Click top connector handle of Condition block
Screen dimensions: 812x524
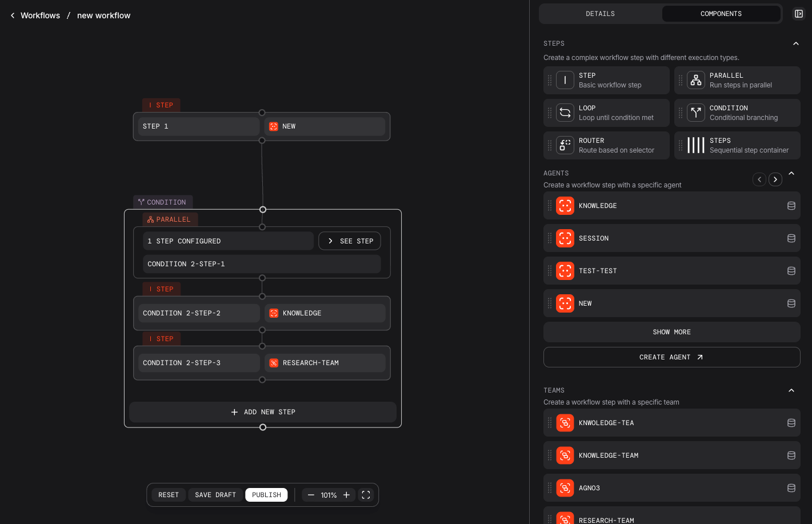263,210
